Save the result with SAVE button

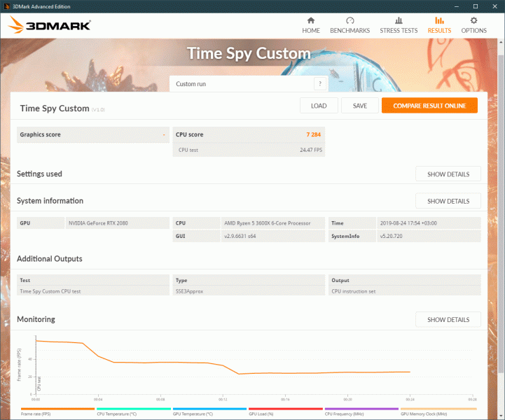(x=360, y=106)
